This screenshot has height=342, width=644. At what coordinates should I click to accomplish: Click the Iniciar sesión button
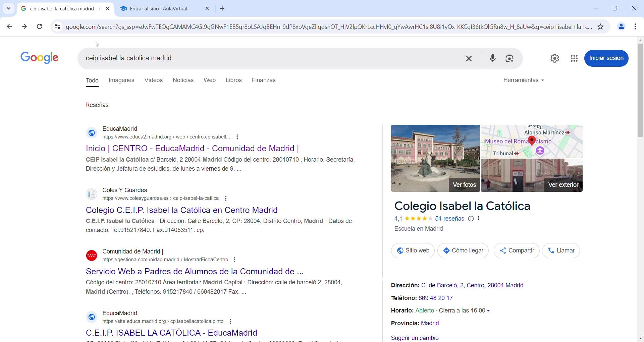[606, 58]
